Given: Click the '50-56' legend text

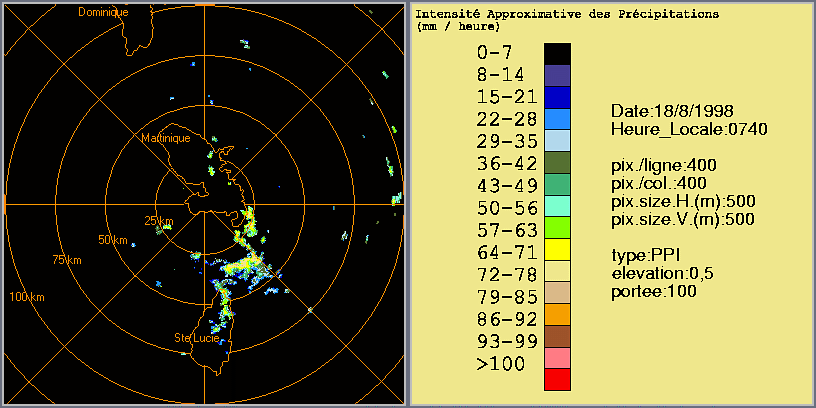Looking at the screenshot, I should (506, 208).
